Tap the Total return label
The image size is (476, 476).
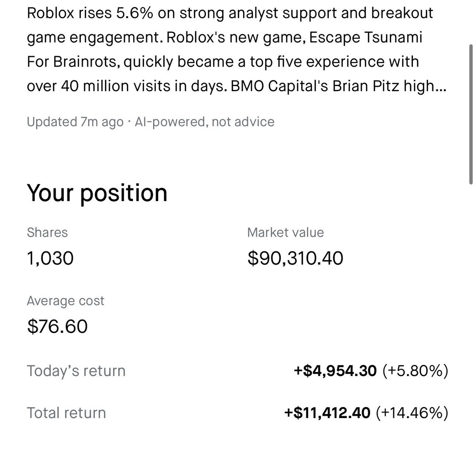tap(66, 413)
